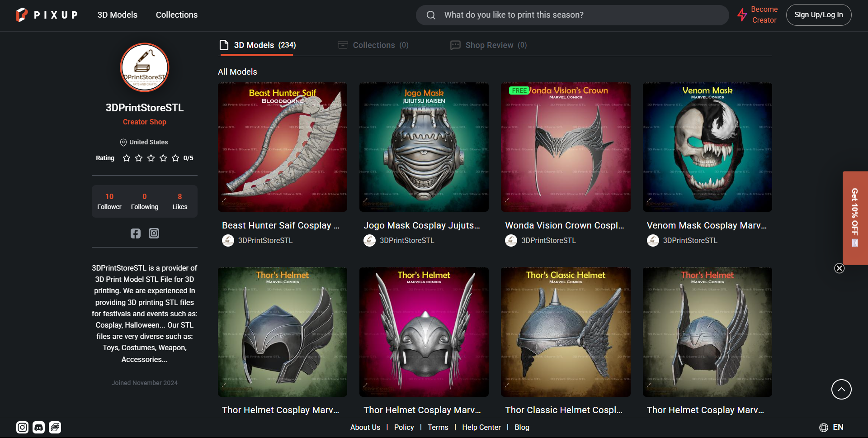Click the first rating star
Viewport: 868px width, 438px height.
point(127,158)
